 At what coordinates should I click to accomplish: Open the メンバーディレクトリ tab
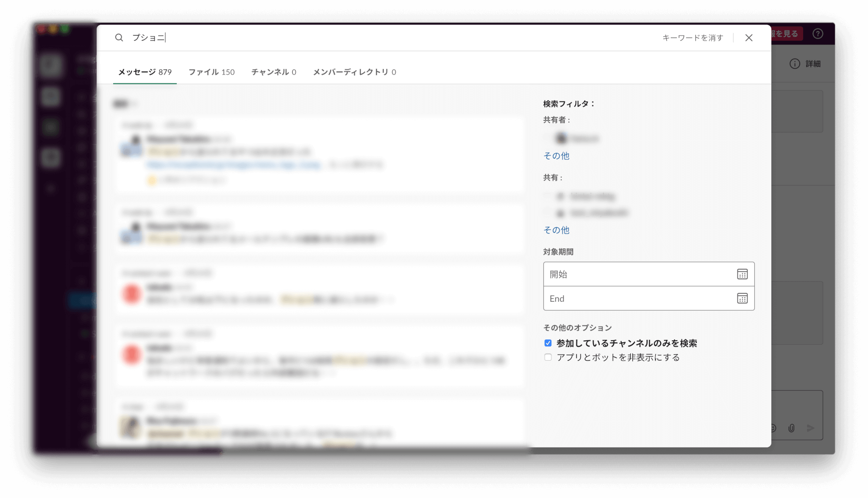pyautogui.click(x=354, y=72)
